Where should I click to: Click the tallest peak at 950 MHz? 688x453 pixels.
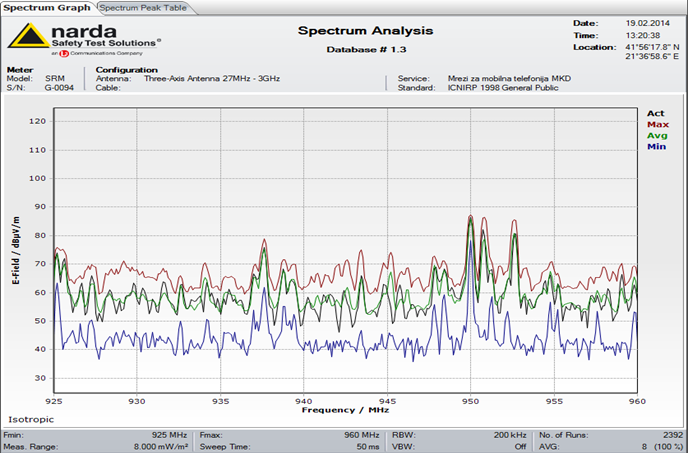coord(470,217)
